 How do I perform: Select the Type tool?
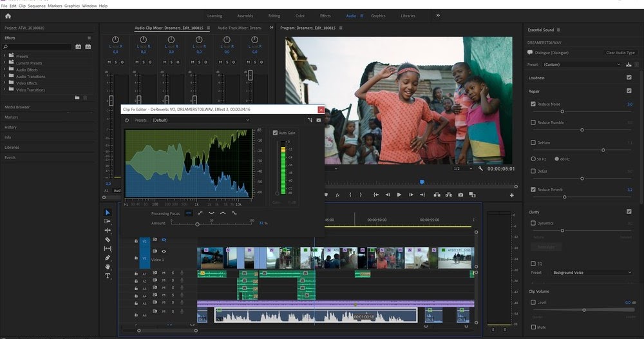[x=108, y=276]
